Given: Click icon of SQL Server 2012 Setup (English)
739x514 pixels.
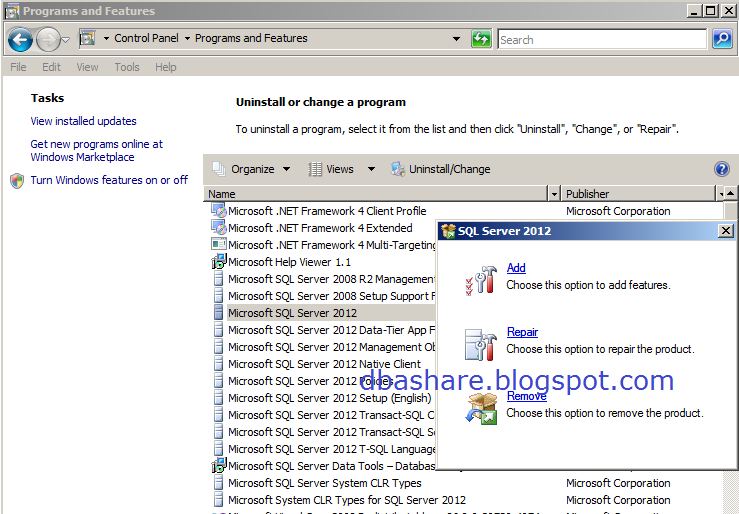Looking at the screenshot, I should point(218,397).
